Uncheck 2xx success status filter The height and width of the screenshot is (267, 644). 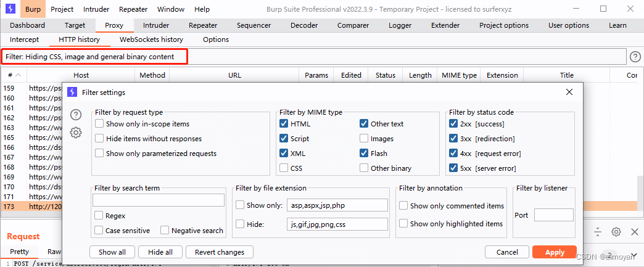point(453,124)
